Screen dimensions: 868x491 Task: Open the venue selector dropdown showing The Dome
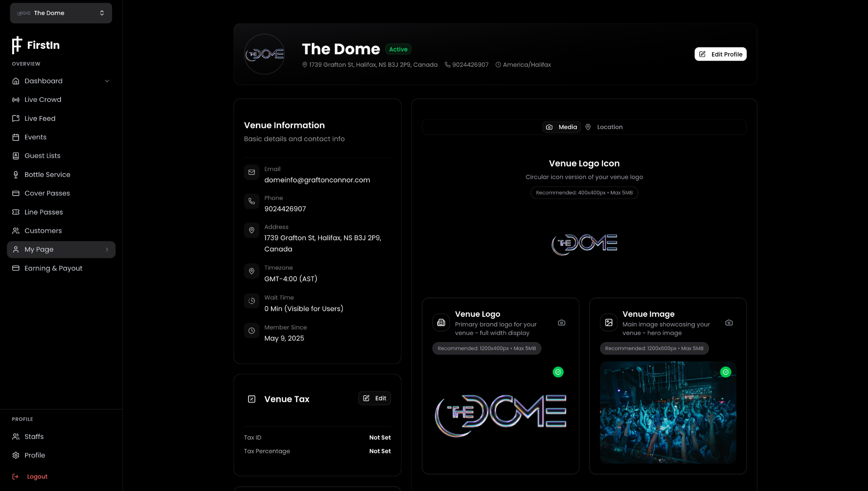pos(61,13)
